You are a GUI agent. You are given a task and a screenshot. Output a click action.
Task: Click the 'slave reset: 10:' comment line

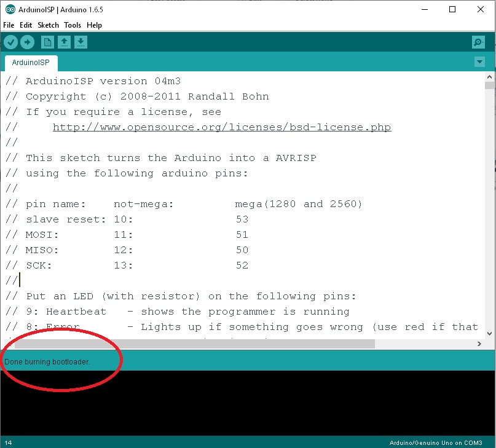(127, 219)
